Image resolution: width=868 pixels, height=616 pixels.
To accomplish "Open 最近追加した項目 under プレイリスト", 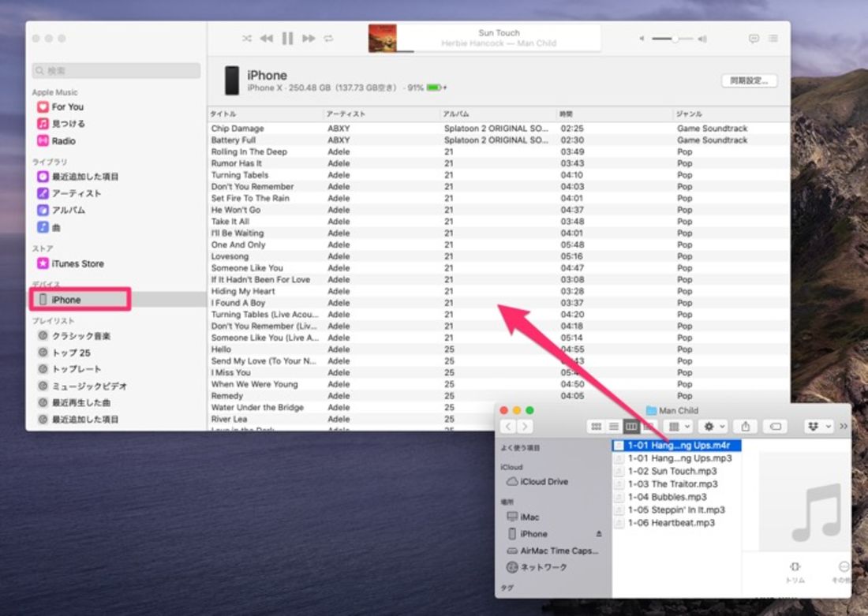I will click(x=78, y=419).
